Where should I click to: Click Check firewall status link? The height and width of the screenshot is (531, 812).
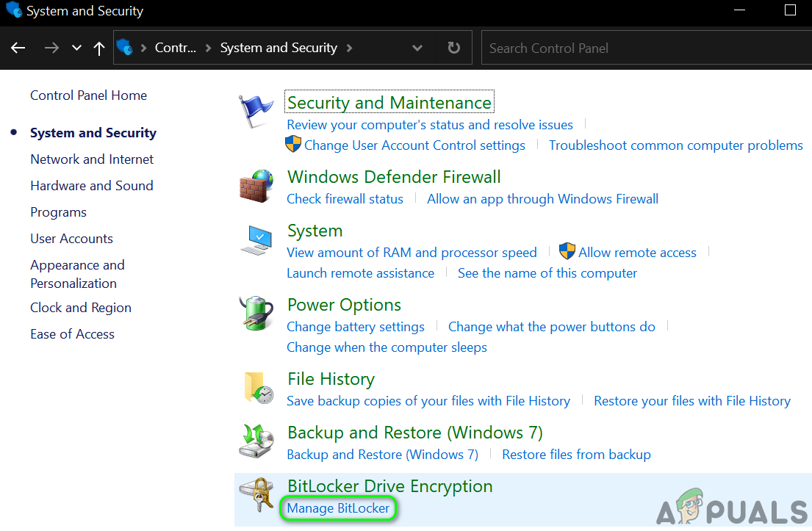coord(345,199)
